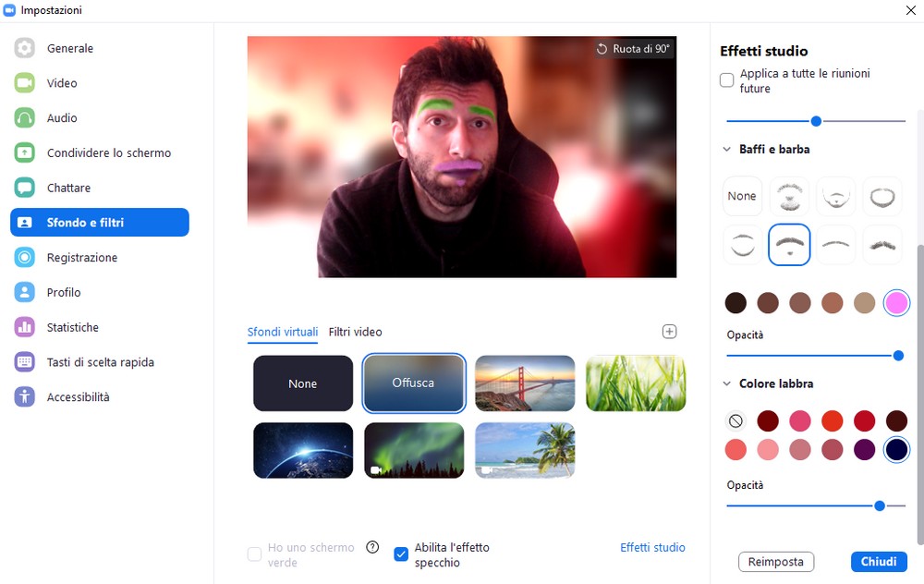Rotate the video with Ruota di 90°

point(633,49)
